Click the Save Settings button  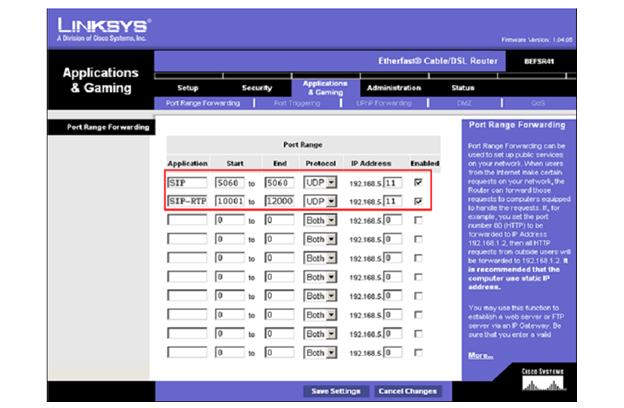336,391
